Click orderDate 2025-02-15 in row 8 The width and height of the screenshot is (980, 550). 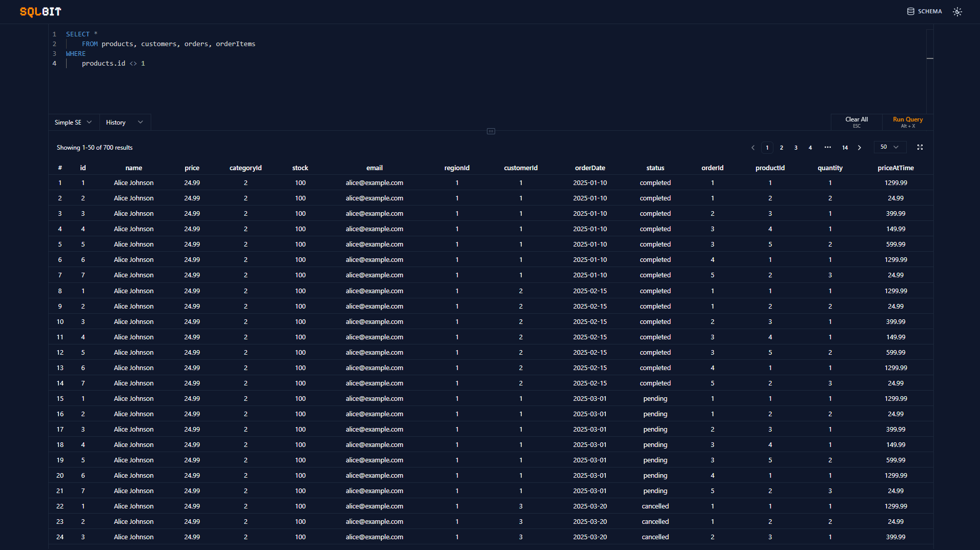tap(590, 291)
